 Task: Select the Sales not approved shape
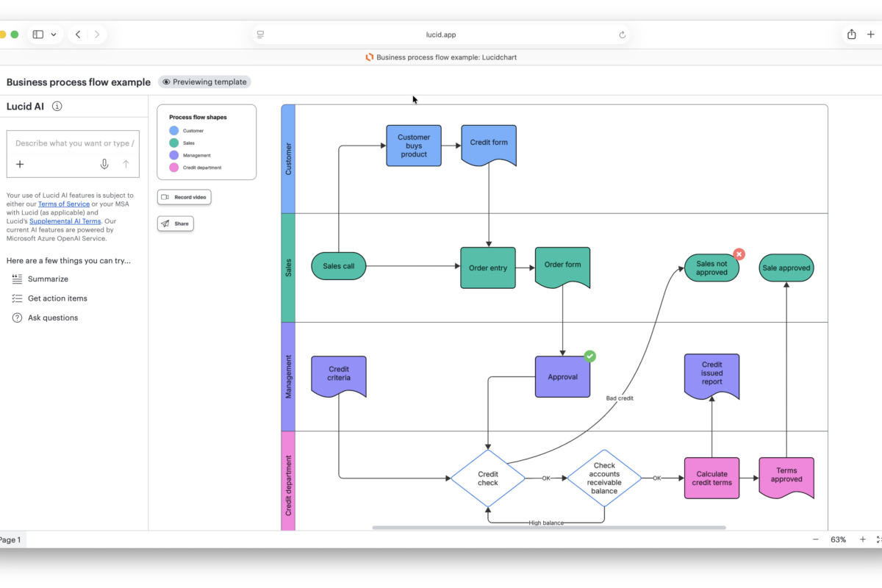711,268
